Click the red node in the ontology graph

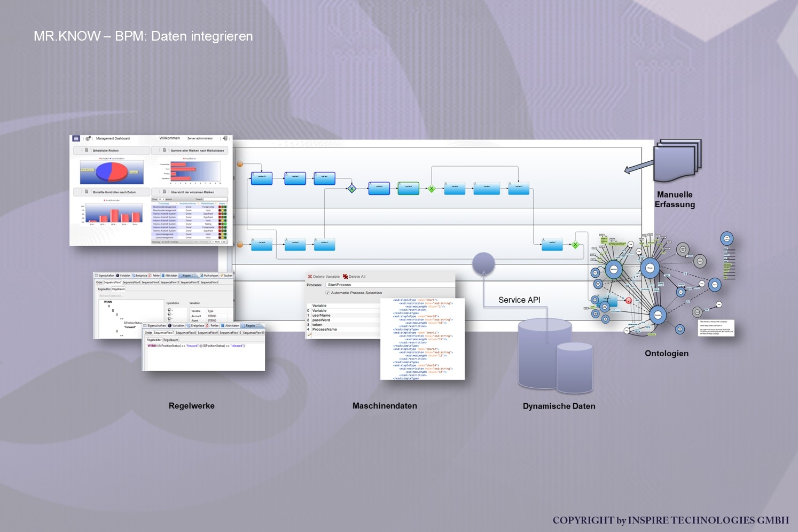click(x=629, y=301)
